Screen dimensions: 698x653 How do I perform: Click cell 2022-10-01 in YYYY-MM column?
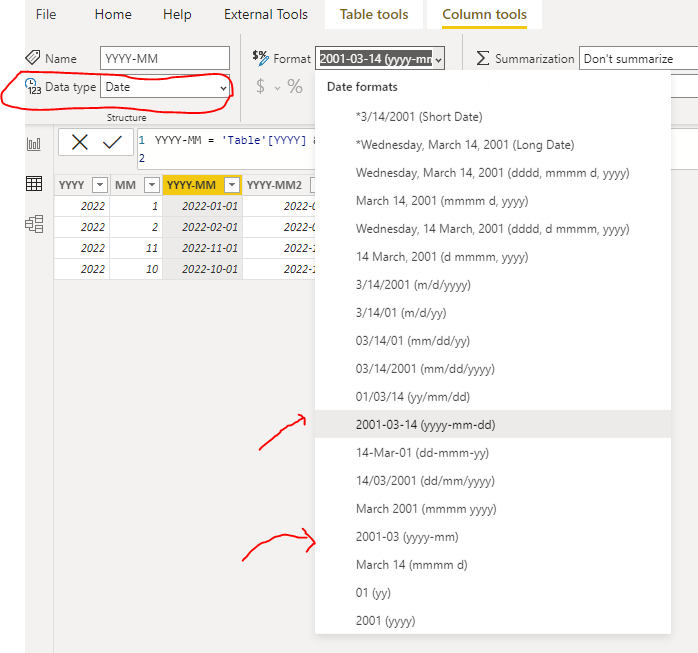203,269
